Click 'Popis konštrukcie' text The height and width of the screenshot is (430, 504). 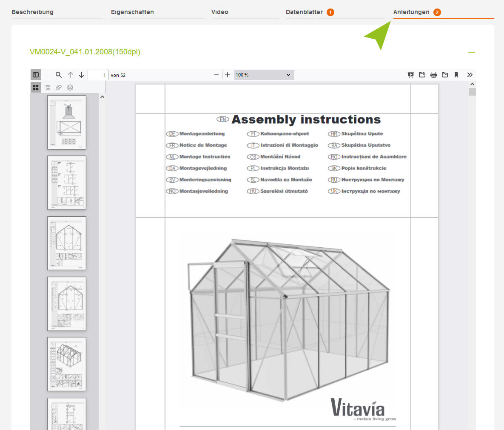tap(364, 168)
